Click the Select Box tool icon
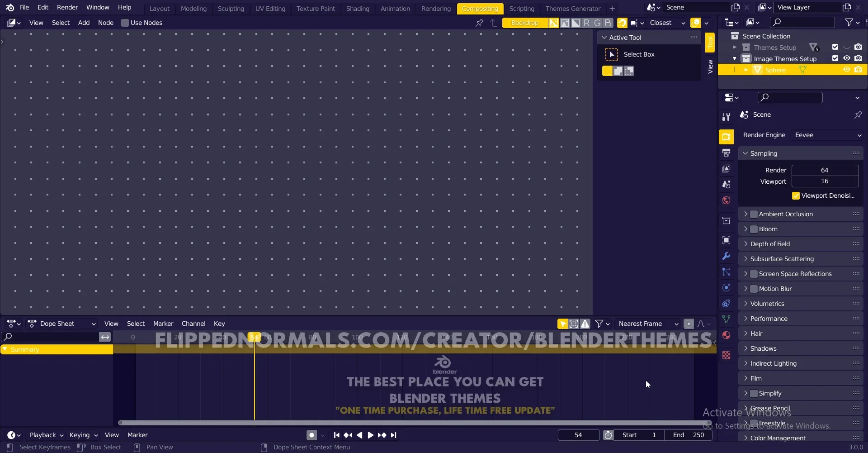The width and height of the screenshot is (868, 453). 611,54
